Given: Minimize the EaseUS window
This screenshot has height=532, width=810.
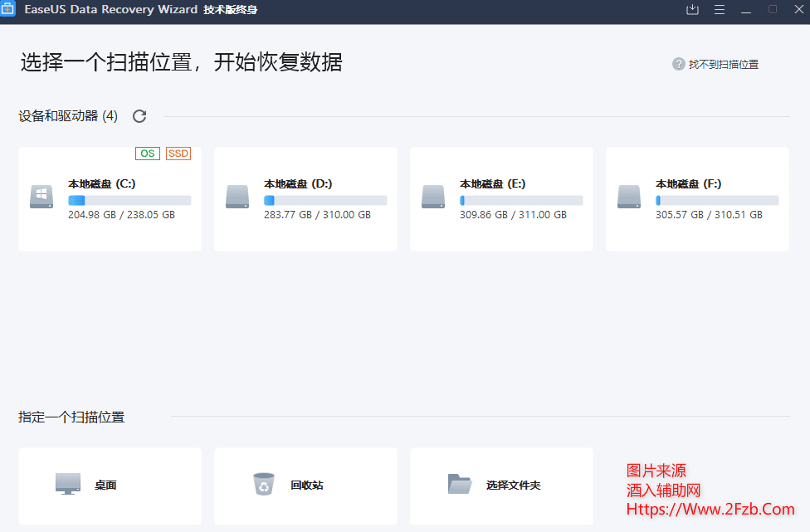Looking at the screenshot, I should click(746, 10).
